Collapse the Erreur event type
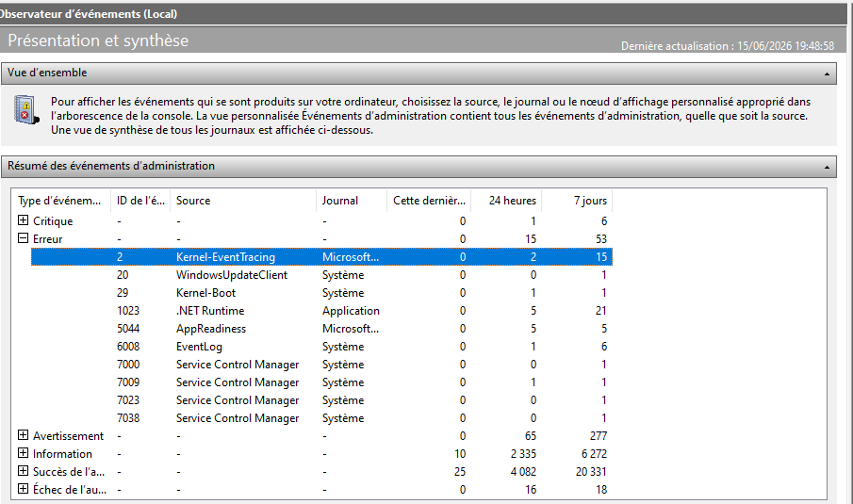Viewport: 853px width, 504px height. click(23, 238)
